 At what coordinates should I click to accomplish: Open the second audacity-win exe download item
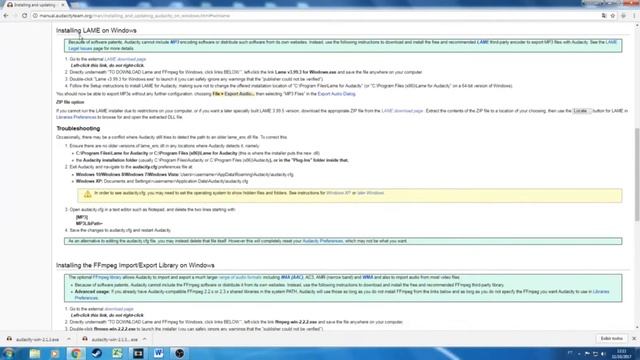point(110,339)
